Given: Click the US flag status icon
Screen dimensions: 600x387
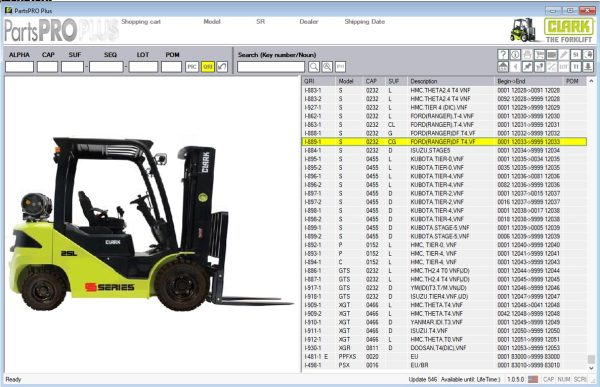Looking at the screenshot, I should pyautogui.click(x=533, y=379).
